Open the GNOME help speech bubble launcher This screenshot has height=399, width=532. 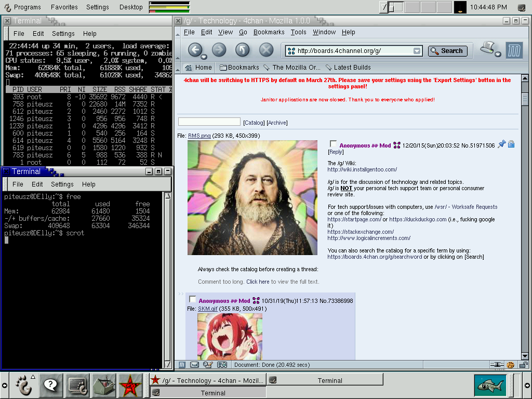51,385
